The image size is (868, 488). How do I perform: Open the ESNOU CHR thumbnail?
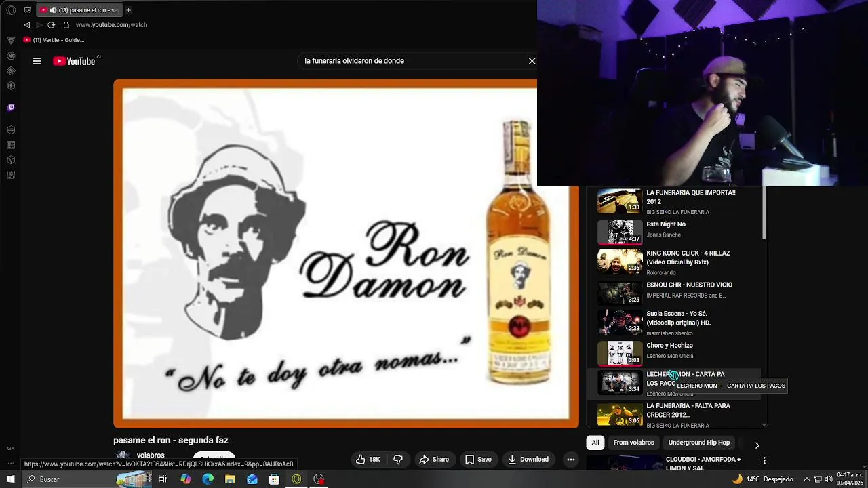point(620,292)
